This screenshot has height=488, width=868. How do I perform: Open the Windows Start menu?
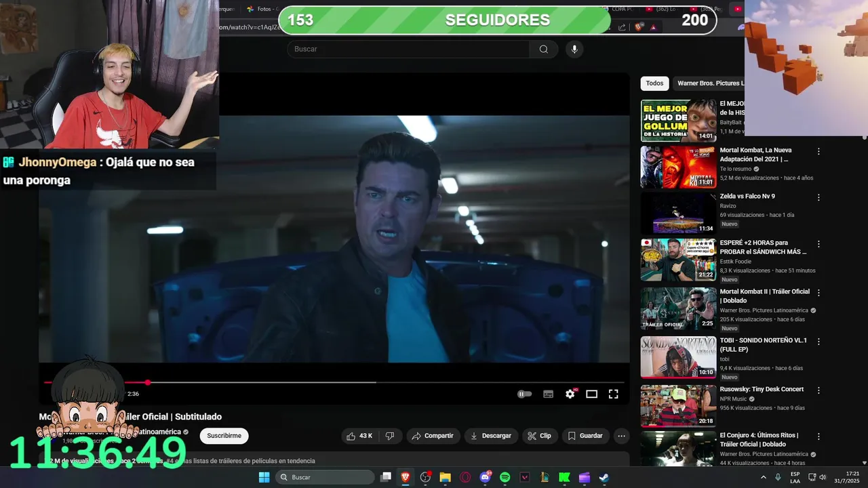[264, 477]
